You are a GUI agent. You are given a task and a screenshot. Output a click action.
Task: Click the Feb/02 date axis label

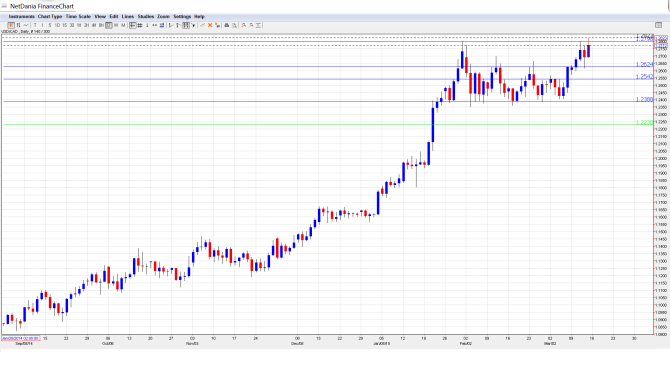coord(465,344)
